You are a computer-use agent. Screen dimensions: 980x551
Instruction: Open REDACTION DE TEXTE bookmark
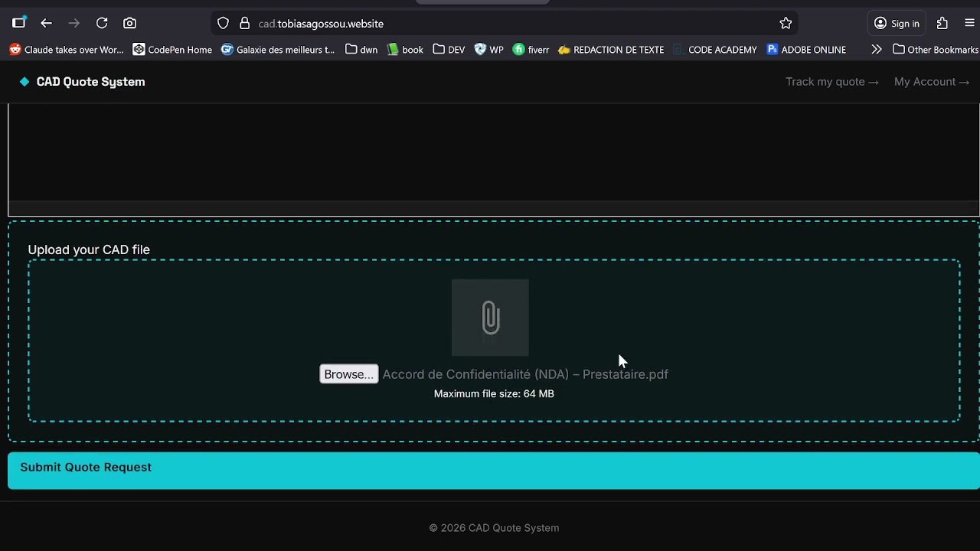click(x=611, y=50)
